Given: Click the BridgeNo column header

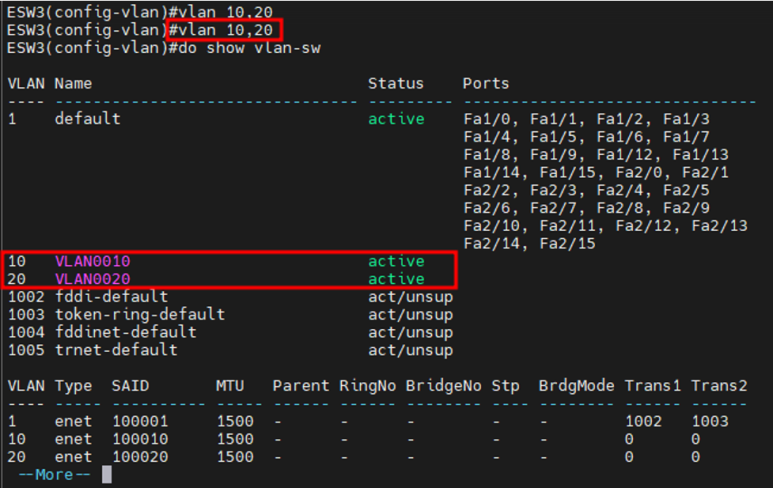Looking at the screenshot, I should point(444,385).
